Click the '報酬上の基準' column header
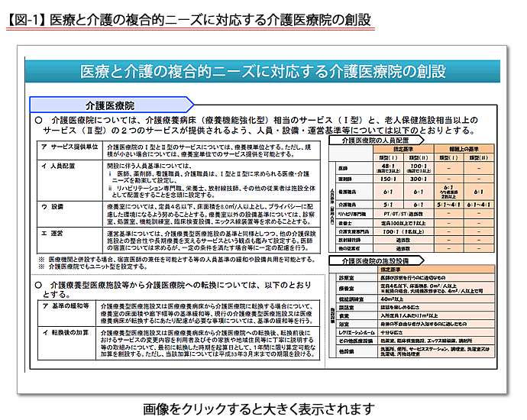Viewport: 527px width, 420px height. click(464, 148)
